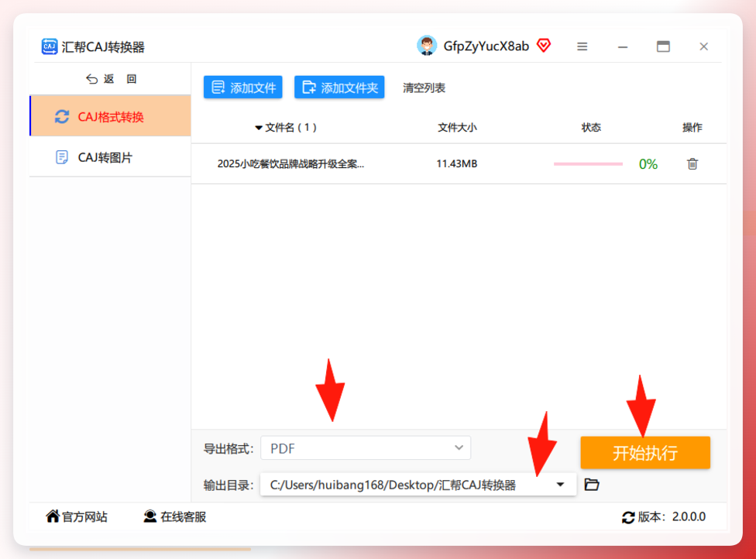Close the converter window
This screenshot has width=756, height=559.
704,46
